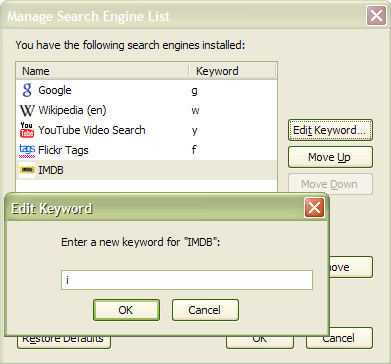Image resolution: width=391 pixels, height=364 pixels.
Task: Close the Manage Search Engine List window
Action: pos(376,16)
